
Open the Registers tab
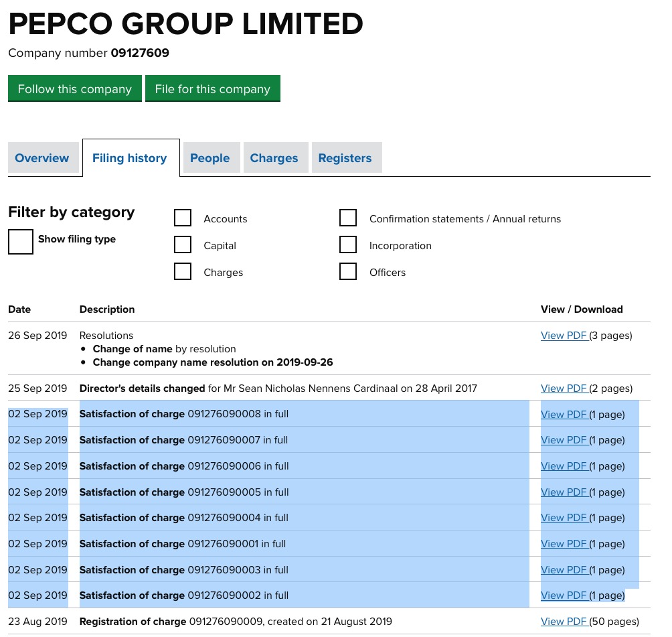(x=345, y=158)
